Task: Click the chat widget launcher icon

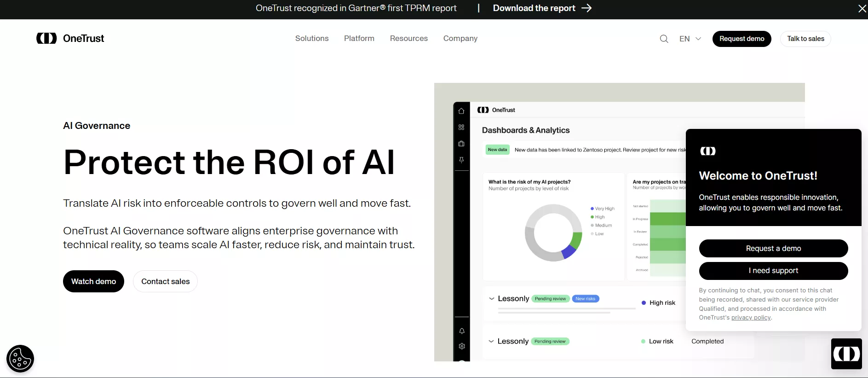Action: pyautogui.click(x=846, y=354)
